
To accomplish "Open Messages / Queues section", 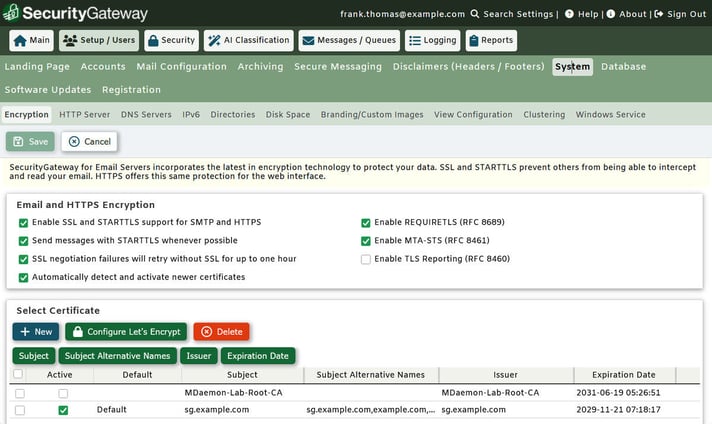I will click(349, 40).
